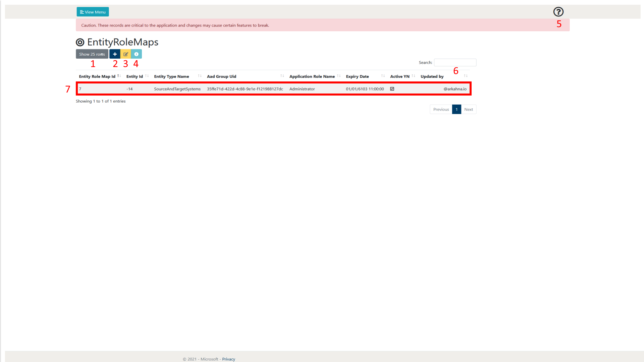
Task: Click the @arkahna.io updated by cell
Action: pyautogui.click(x=455, y=89)
